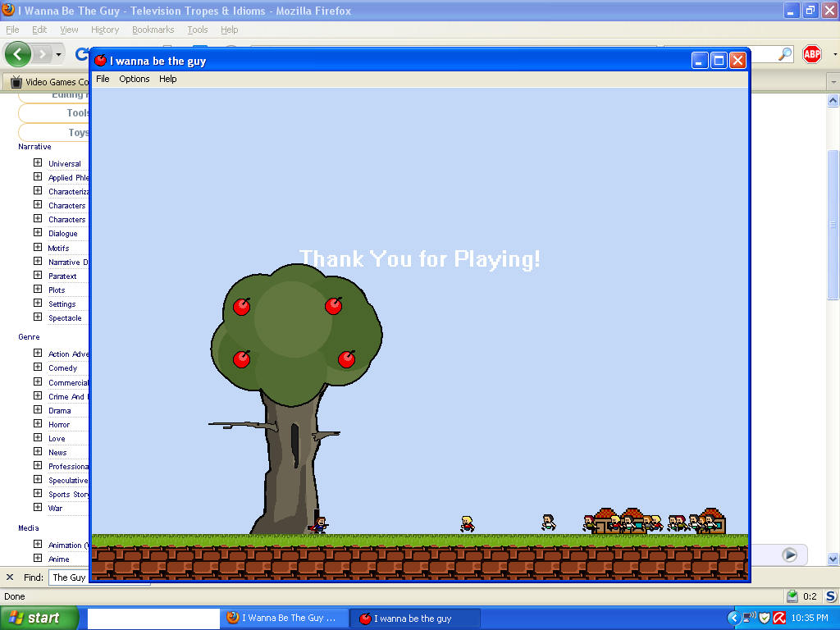The height and width of the screenshot is (630, 840).
Task: Click the Firefox logo in the title bar
Action: (x=8, y=10)
